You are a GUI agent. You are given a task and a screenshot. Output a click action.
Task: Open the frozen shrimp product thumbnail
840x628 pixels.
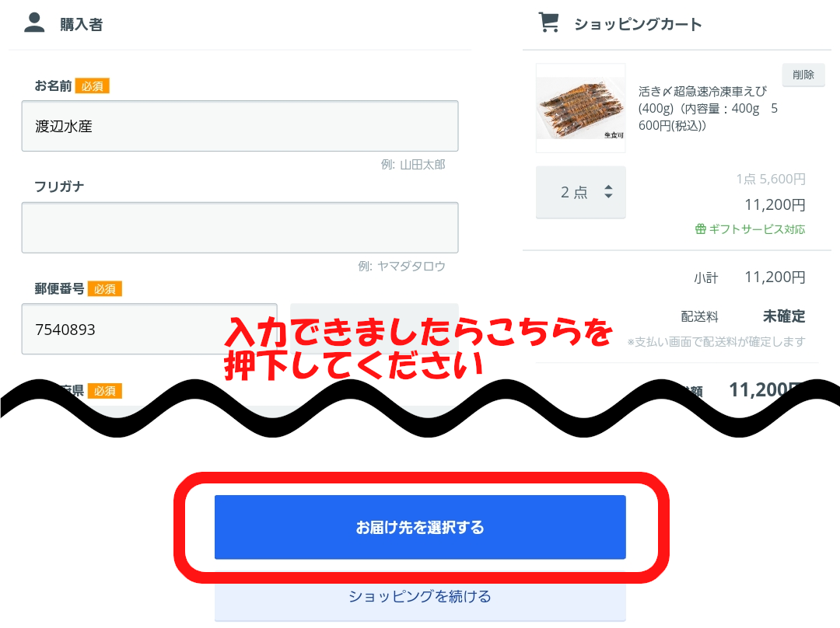pyautogui.click(x=581, y=108)
